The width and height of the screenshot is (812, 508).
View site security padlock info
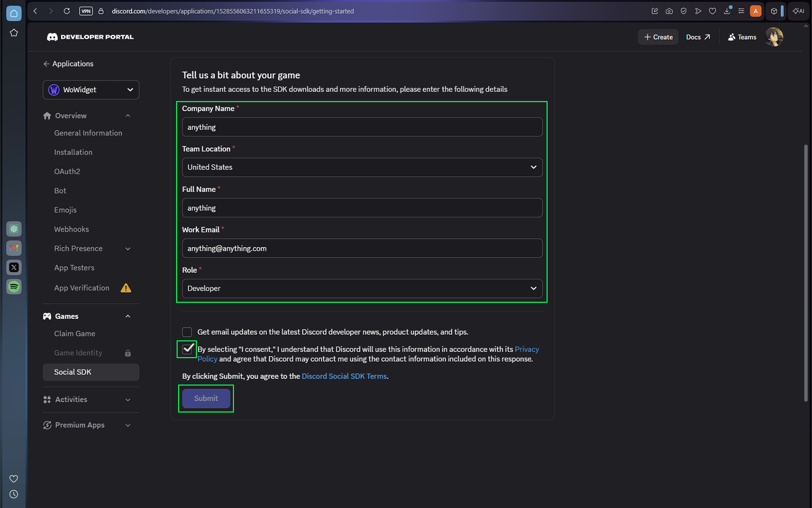[101, 11]
